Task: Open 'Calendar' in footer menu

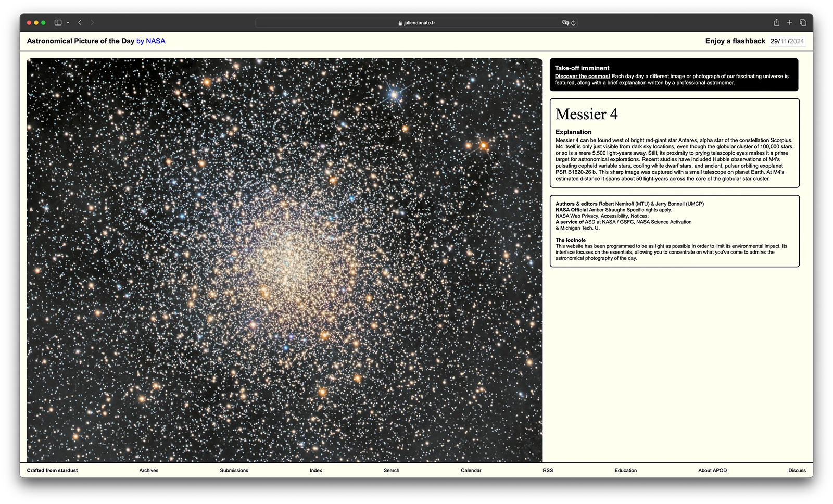Action: coord(471,470)
